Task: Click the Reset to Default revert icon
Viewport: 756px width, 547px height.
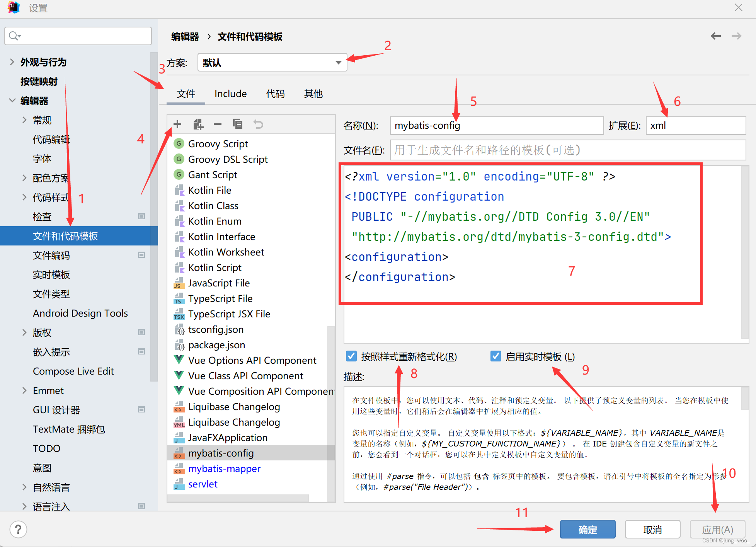Action: (x=258, y=124)
